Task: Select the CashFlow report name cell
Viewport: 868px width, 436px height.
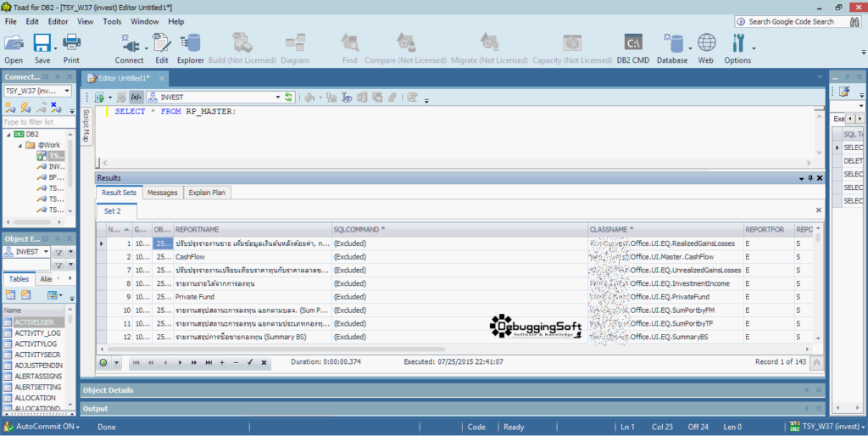Action: click(253, 257)
